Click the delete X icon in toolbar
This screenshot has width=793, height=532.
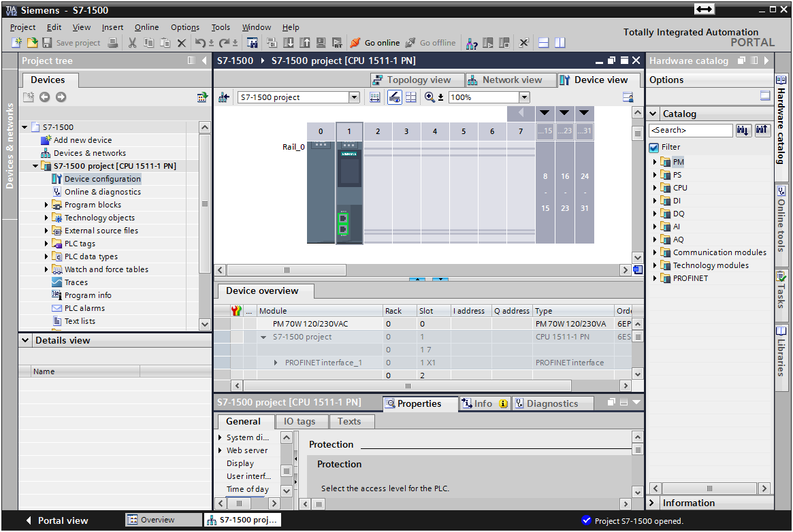tap(182, 43)
